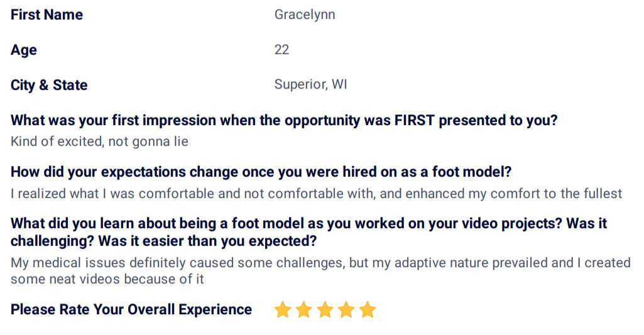
Task: Click the City & State label
Action: [x=49, y=85]
